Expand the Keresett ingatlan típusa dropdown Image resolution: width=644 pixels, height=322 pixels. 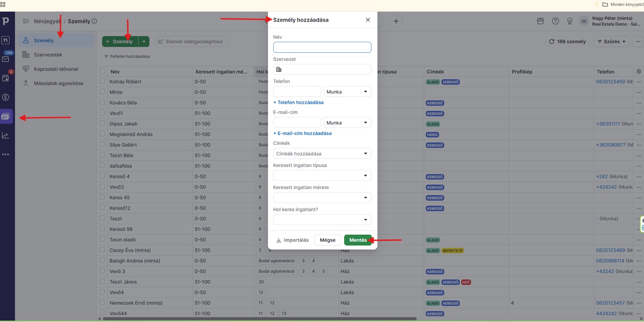tap(322, 176)
